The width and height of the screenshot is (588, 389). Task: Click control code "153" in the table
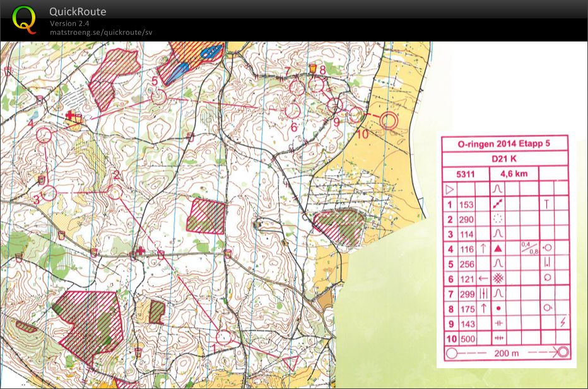[466, 205]
